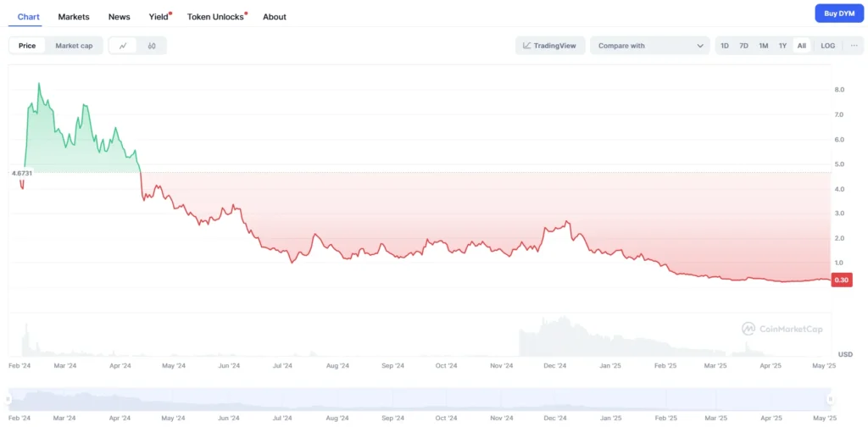Screen dimensions: 868x427
Task: Open the Yield tab
Action: tap(159, 17)
